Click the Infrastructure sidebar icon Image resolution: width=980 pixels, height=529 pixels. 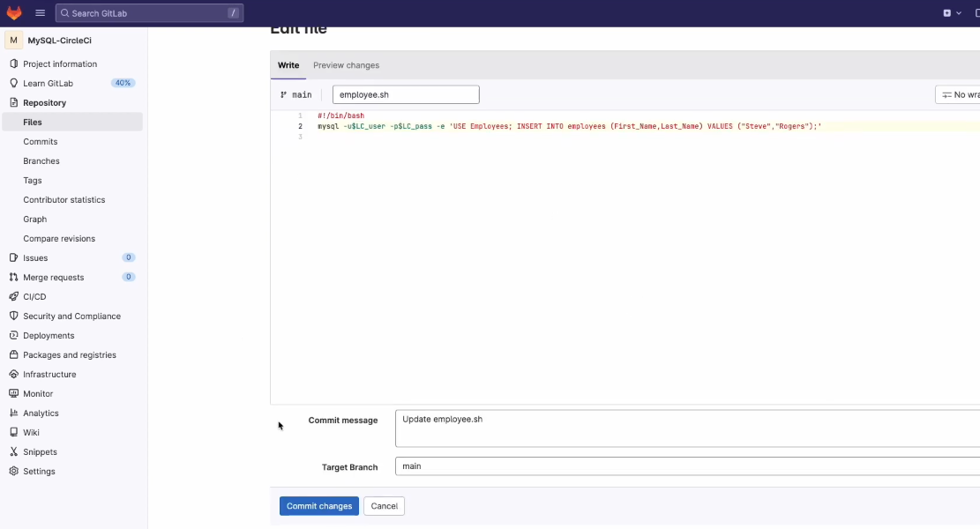[x=14, y=374]
